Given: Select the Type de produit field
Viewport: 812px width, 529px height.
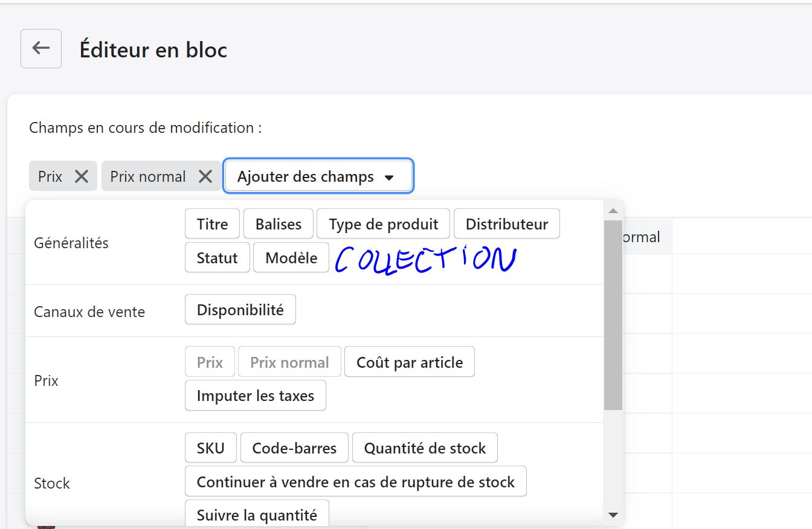Looking at the screenshot, I should 383,224.
